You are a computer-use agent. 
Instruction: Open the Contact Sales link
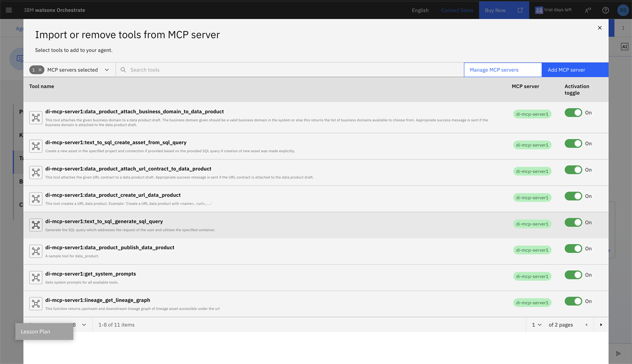pos(457,10)
